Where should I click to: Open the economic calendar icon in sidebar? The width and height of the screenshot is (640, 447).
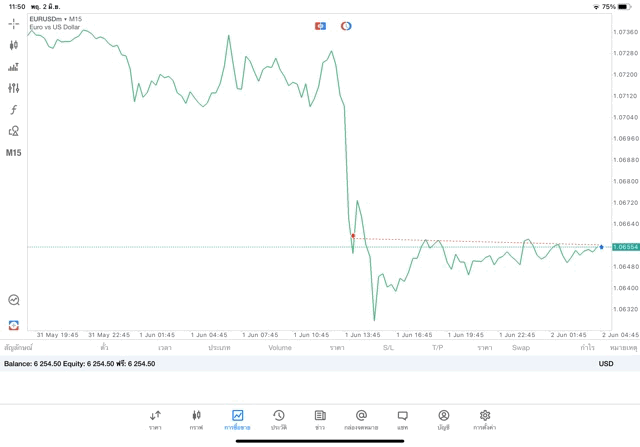pos(14,325)
